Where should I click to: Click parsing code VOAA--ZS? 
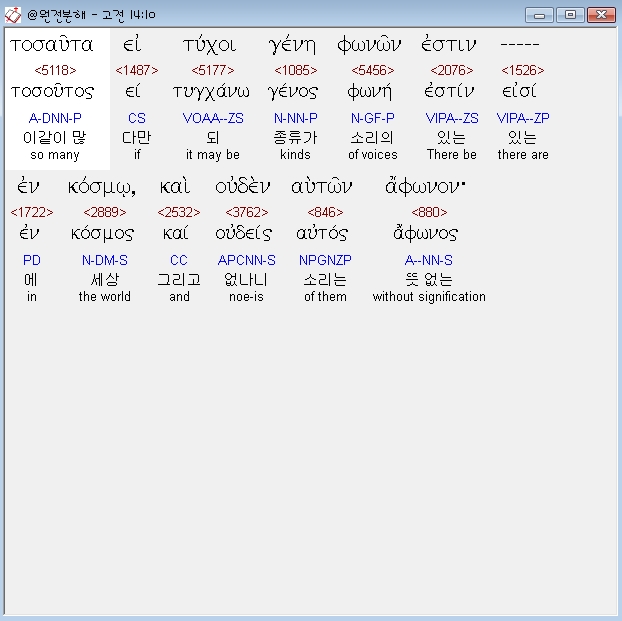(x=213, y=118)
